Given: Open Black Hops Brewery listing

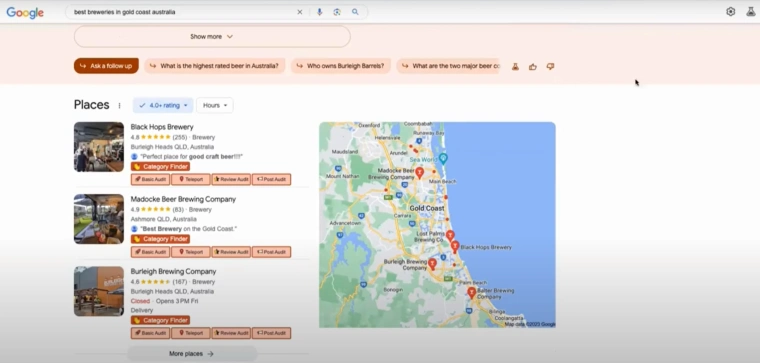Looking at the screenshot, I should (x=162, y=127).
